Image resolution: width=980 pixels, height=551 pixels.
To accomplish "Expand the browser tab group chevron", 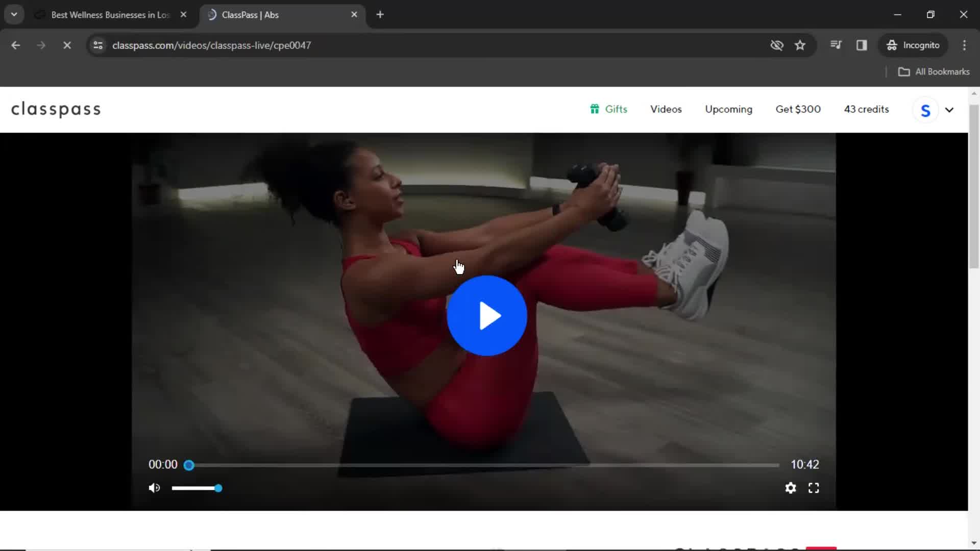I will pyautogui.click(x=14, y=14).
